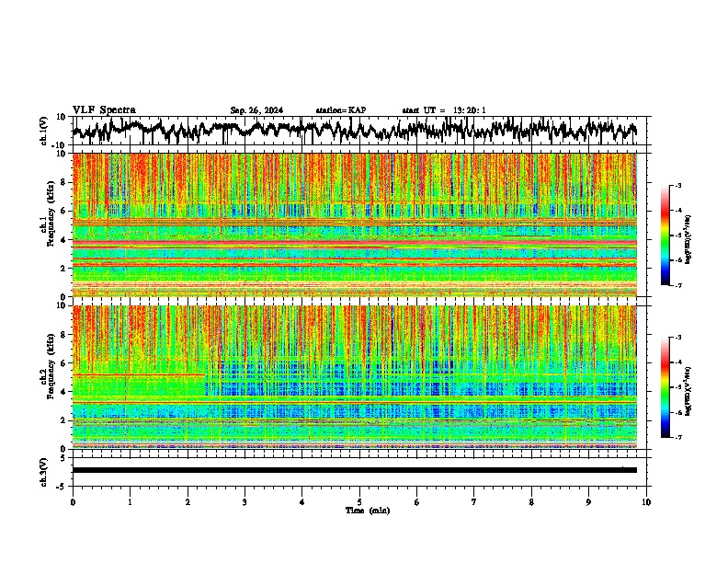Click the -5 tick label on ch.3 axis
Image resolution: width=728 pixels, height=563 pixels.
click(x=62, y=487)
